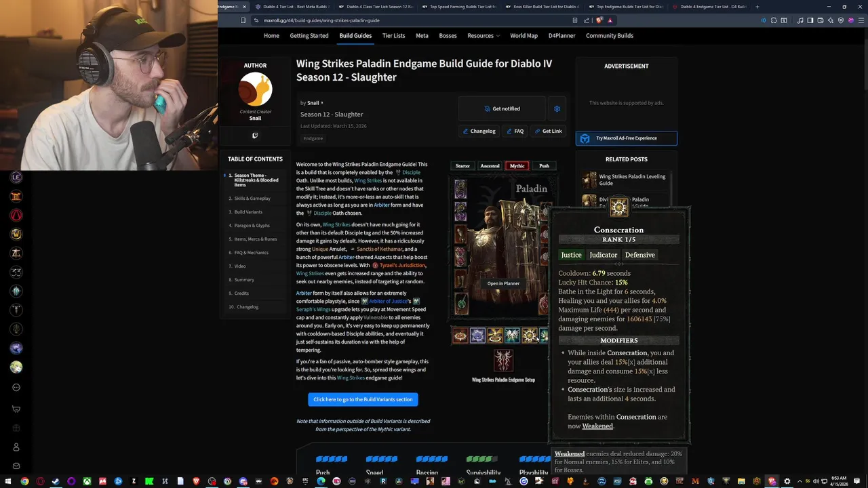The height and width of the screenshot is (488, 868).
Task: Select the Push build variant
Action: coord(544,166)
